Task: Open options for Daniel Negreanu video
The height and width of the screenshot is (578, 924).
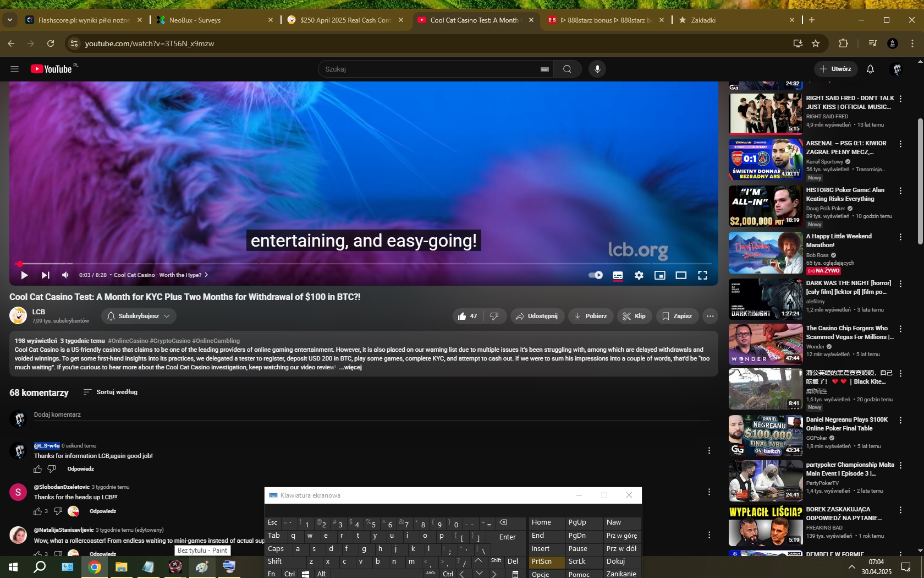Action: [900, 420]
